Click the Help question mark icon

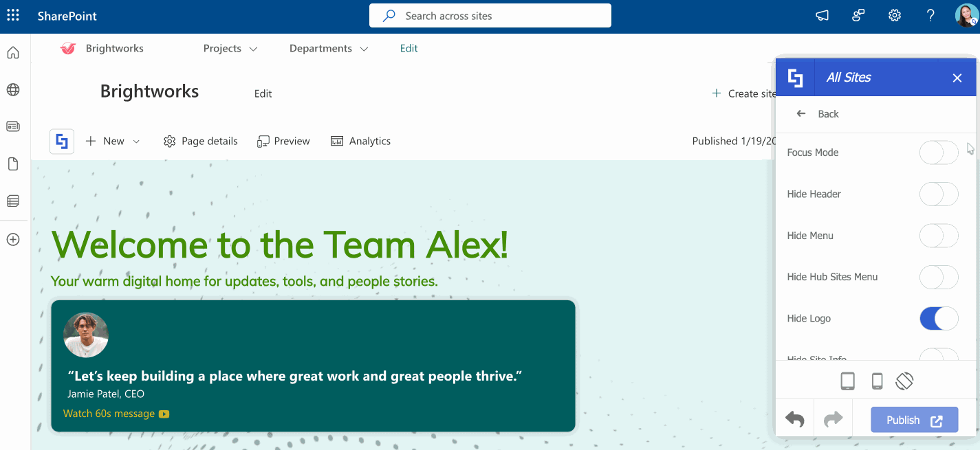[x=930, y=15]
